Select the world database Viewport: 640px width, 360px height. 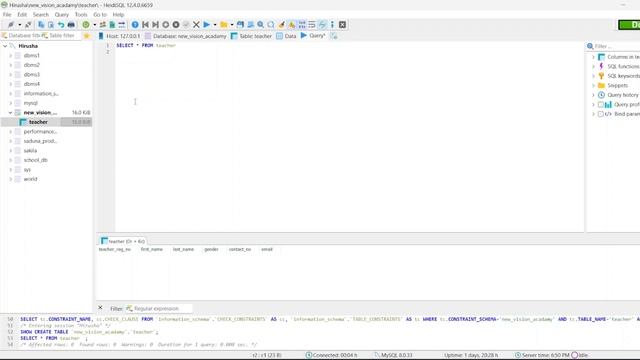pyautogui.click(x=30, y=179)
